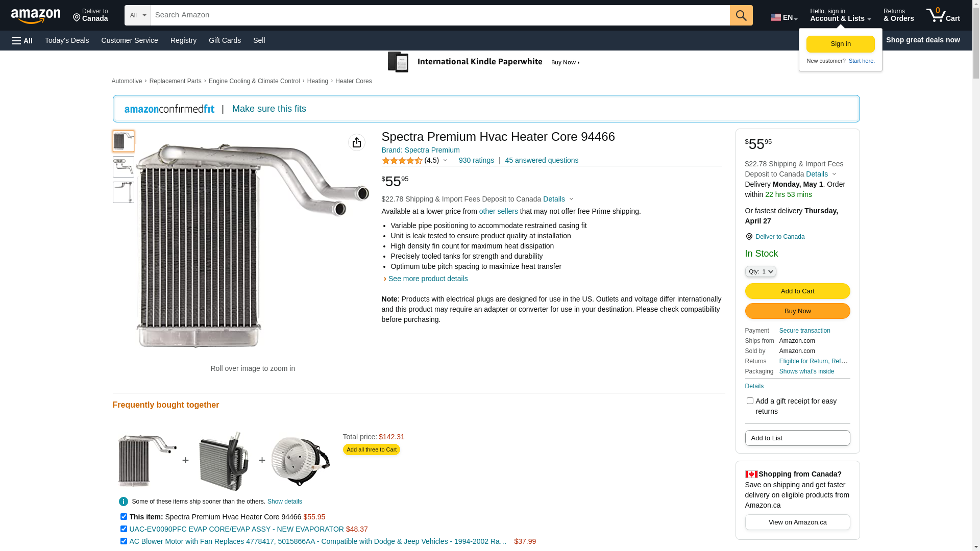Toggle the gift receipt checkbox

[x=750, y=401]
